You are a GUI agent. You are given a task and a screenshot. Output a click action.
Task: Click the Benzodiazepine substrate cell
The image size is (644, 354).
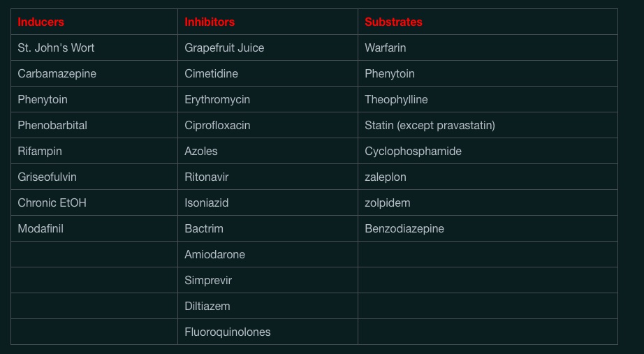404,228
